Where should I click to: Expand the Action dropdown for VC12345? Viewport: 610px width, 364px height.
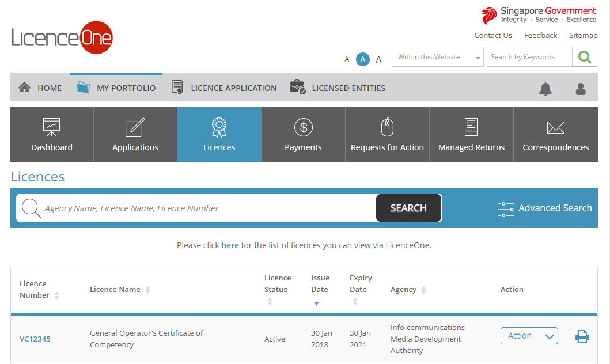tap(529, 336)
